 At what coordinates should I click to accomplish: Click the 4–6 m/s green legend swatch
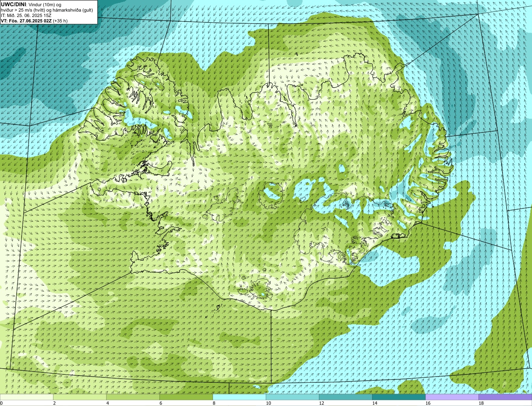[133, 397]
